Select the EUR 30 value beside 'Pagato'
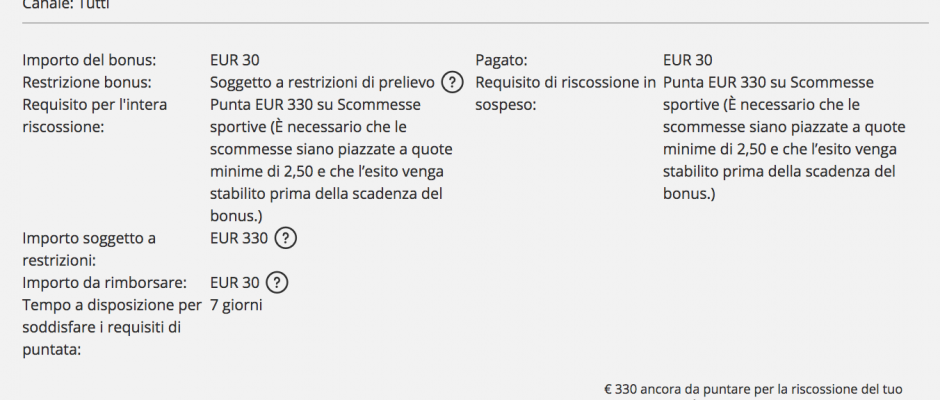Image resolution: width=940 pixels, height=400 pixels. 688,61
